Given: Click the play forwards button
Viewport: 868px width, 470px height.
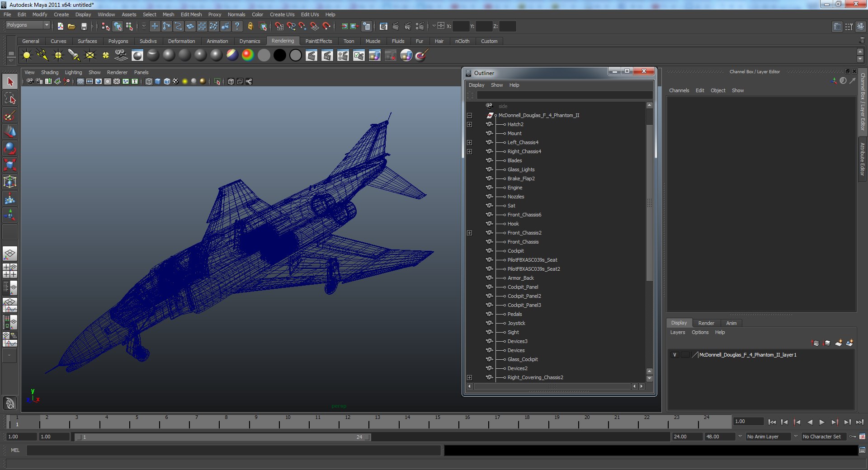Looking at the screenshot, I should (822, 422).
